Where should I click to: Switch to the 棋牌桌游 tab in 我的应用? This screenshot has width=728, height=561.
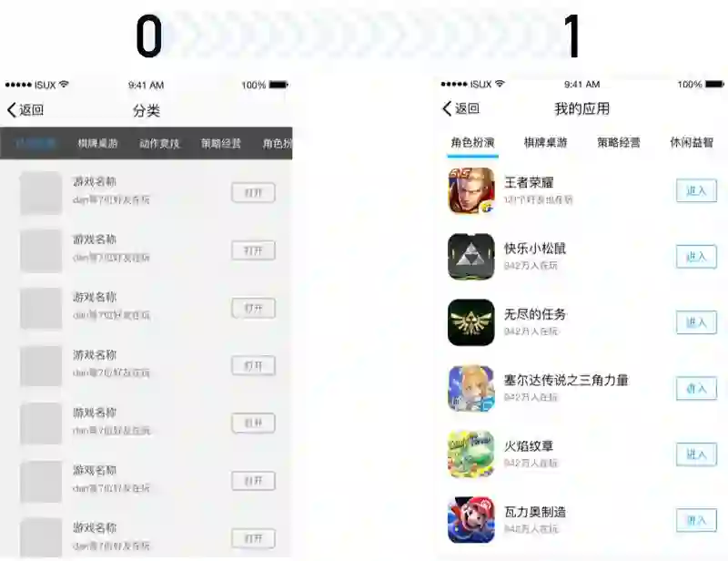point(545,143)
